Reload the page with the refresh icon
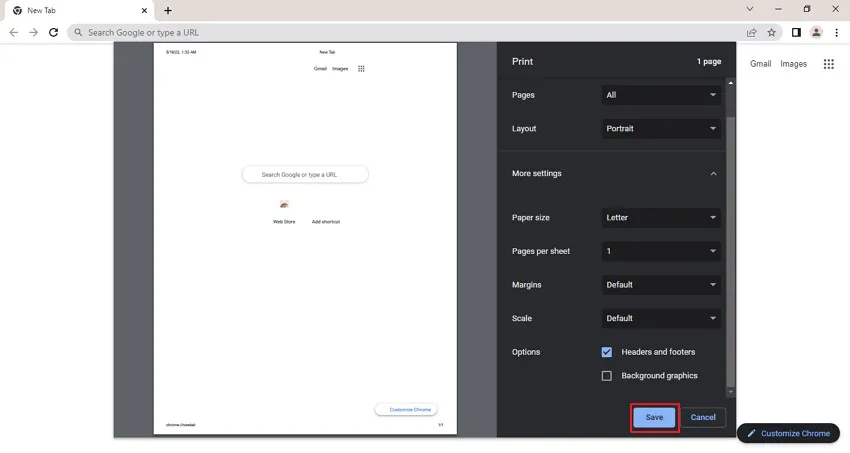 tap(53, 33)
